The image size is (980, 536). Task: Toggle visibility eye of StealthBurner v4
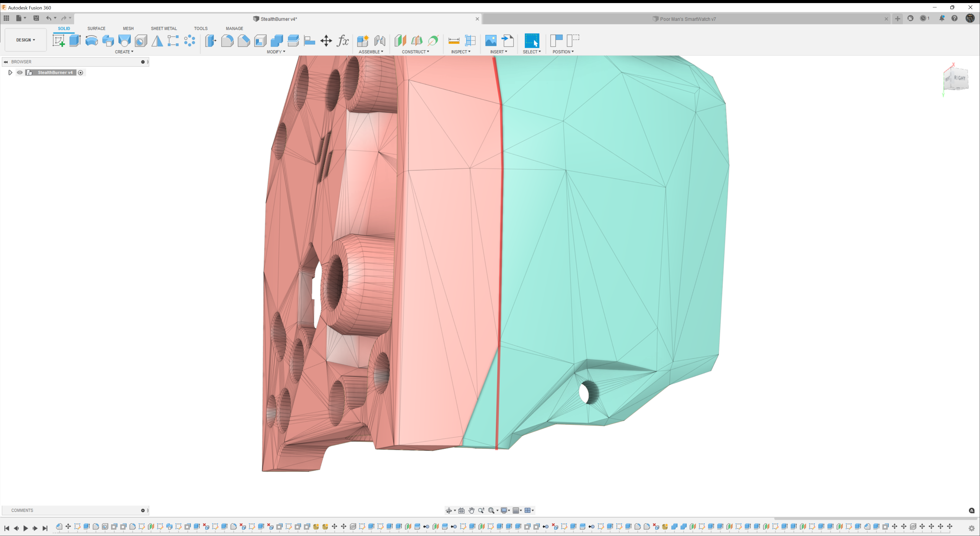[x=20, y=73]
